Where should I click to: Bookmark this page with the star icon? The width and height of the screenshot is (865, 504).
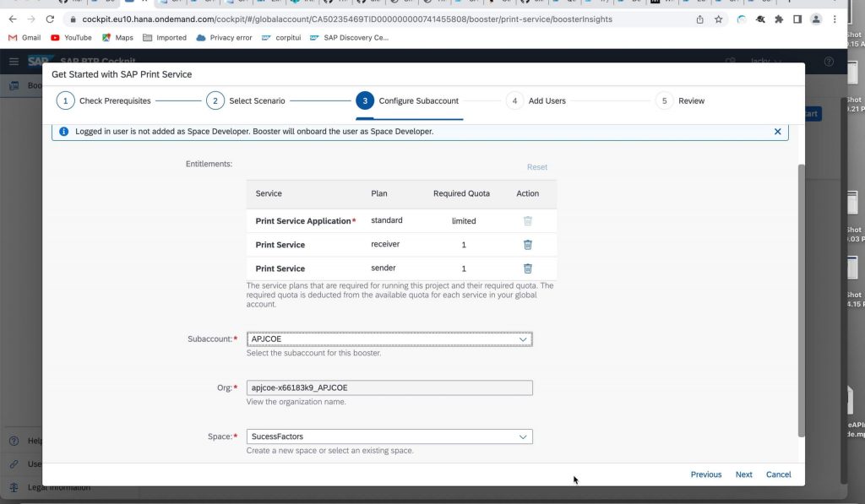718,19
